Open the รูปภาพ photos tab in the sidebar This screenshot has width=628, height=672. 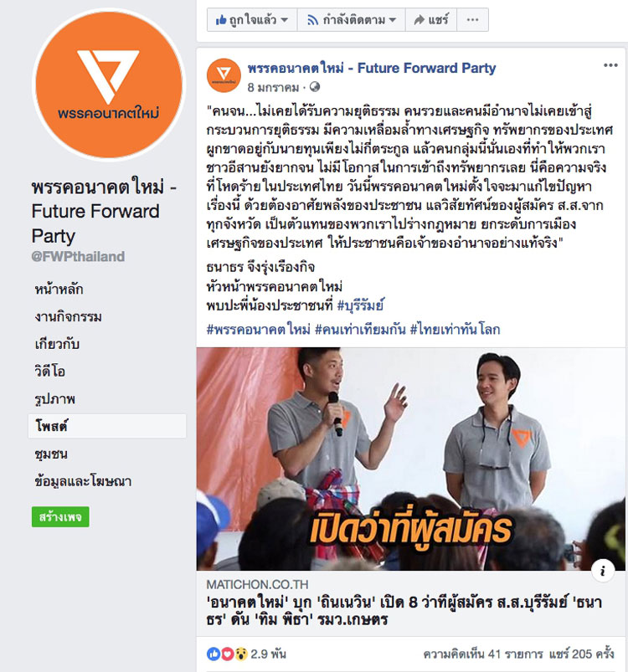tap(54, 399)
